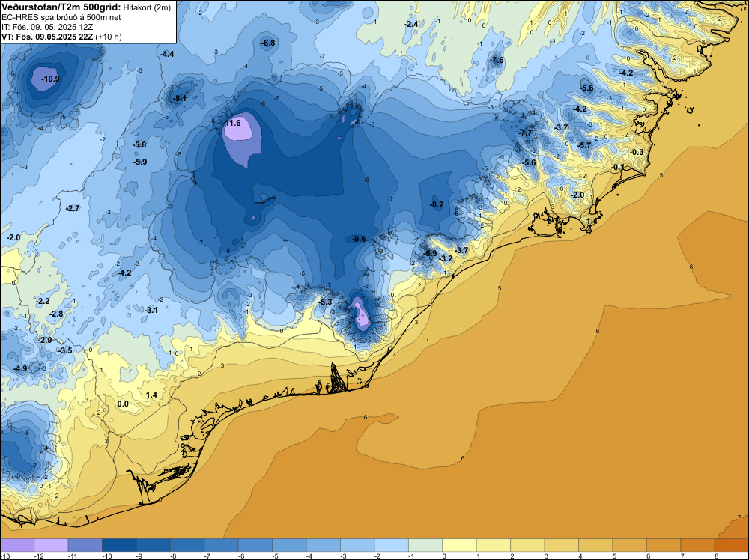Select the legend scale label 4

[x=580, y=556]
